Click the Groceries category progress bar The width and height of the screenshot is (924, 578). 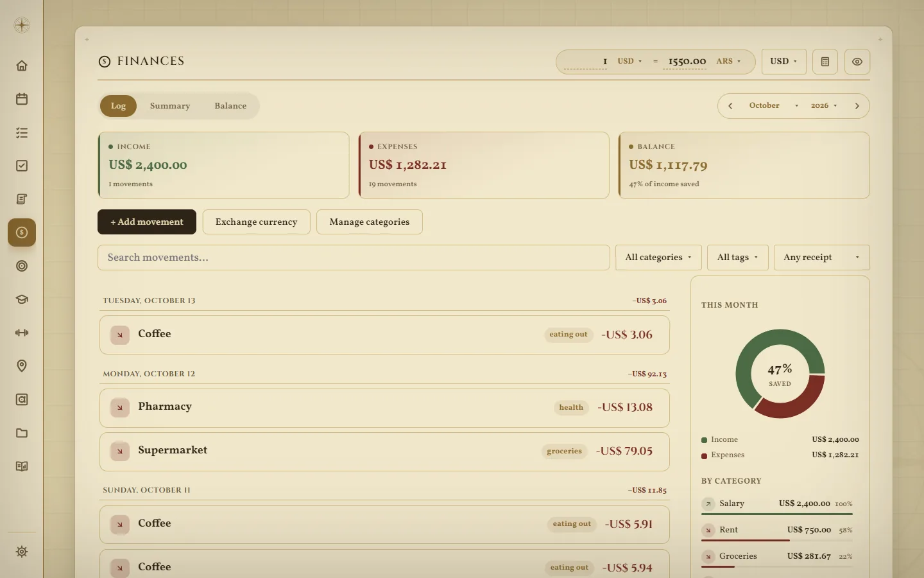click(777, 566)
